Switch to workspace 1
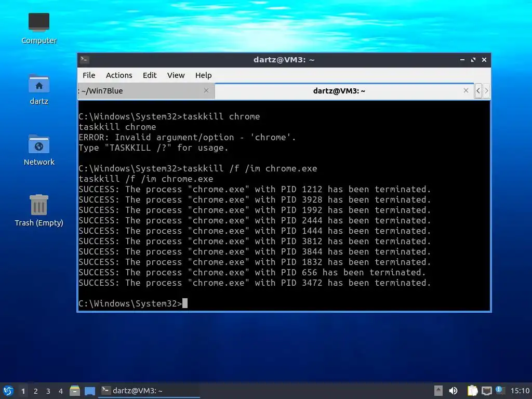This screenshot has height=399, width=532. 23,391
